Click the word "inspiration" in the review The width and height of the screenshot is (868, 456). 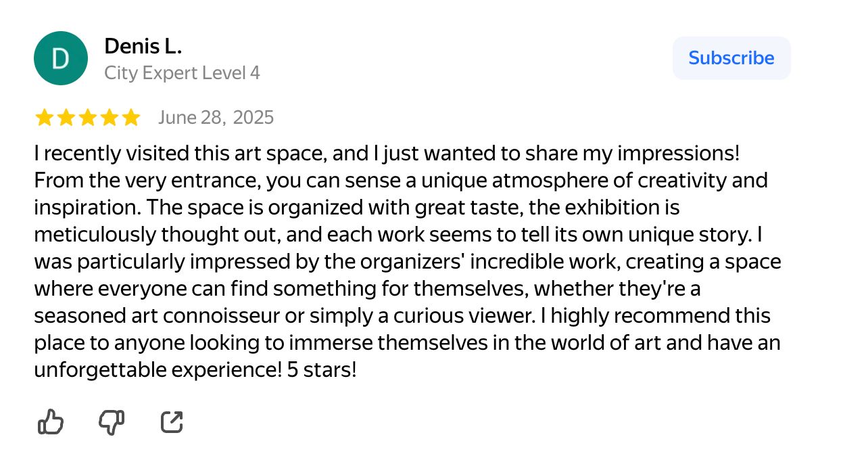(85, 208)
